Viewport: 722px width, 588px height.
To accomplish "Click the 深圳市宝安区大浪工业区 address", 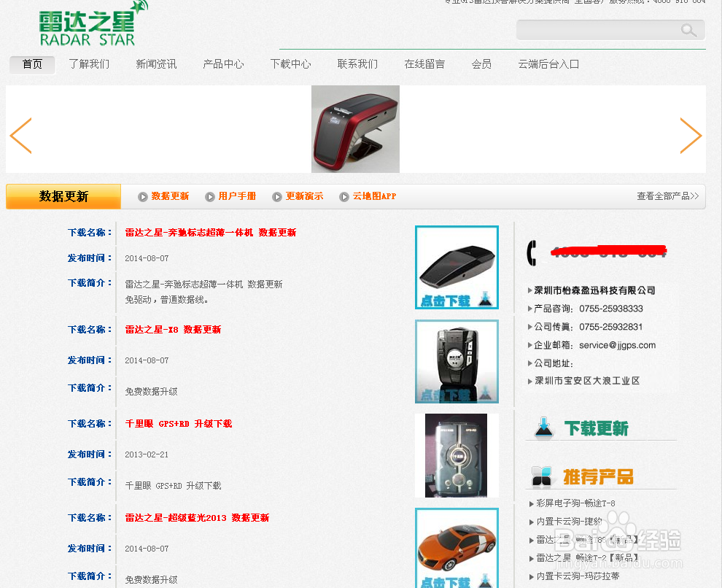I will point(587,381).
